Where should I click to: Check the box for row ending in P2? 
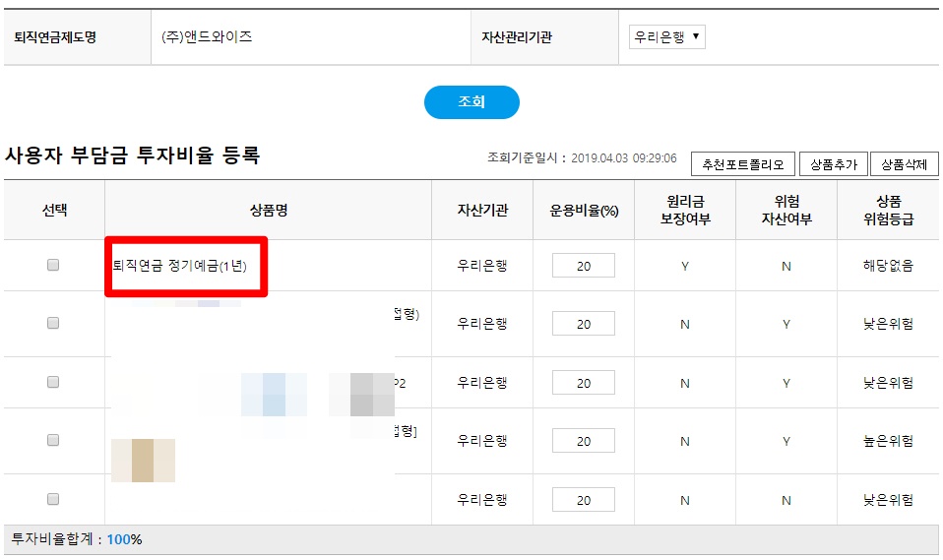(x=53, y=383)
